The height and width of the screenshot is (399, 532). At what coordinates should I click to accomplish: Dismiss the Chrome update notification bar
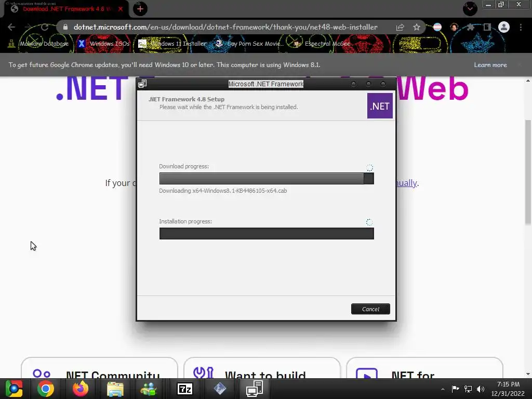click(x=520, y=65)
